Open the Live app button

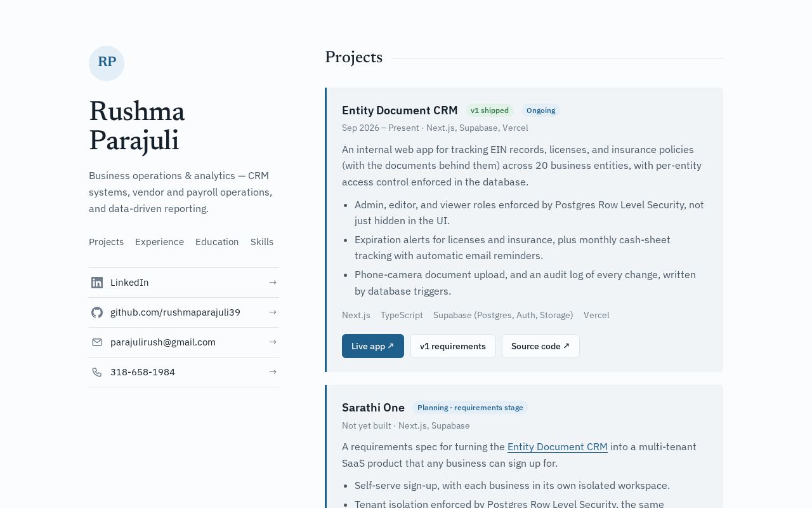pyautogui.click(x=373, y=346)
